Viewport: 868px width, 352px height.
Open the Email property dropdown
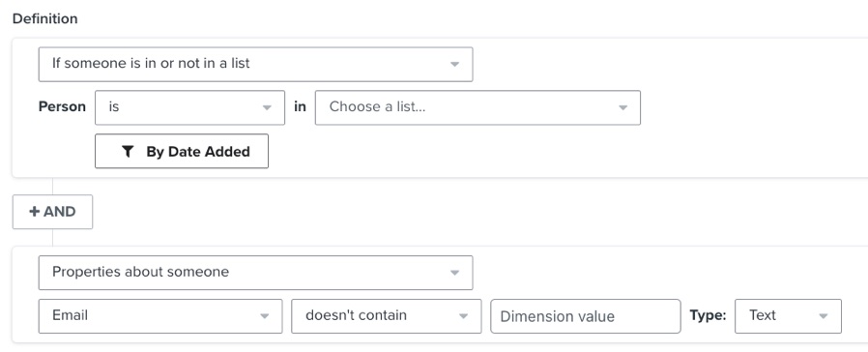tap(160, 316)
